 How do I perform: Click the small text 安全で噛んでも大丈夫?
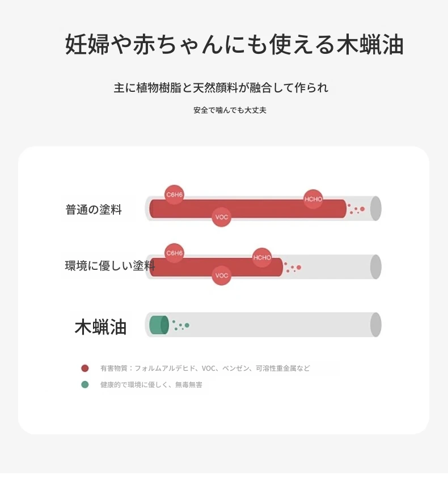[x=230, y=110]
